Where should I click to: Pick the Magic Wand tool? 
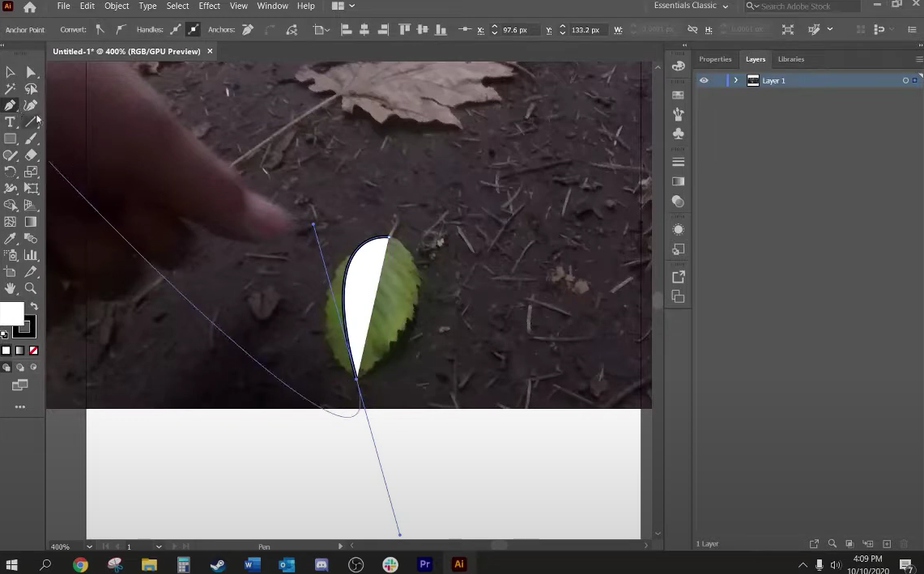(x=10, y=89)
